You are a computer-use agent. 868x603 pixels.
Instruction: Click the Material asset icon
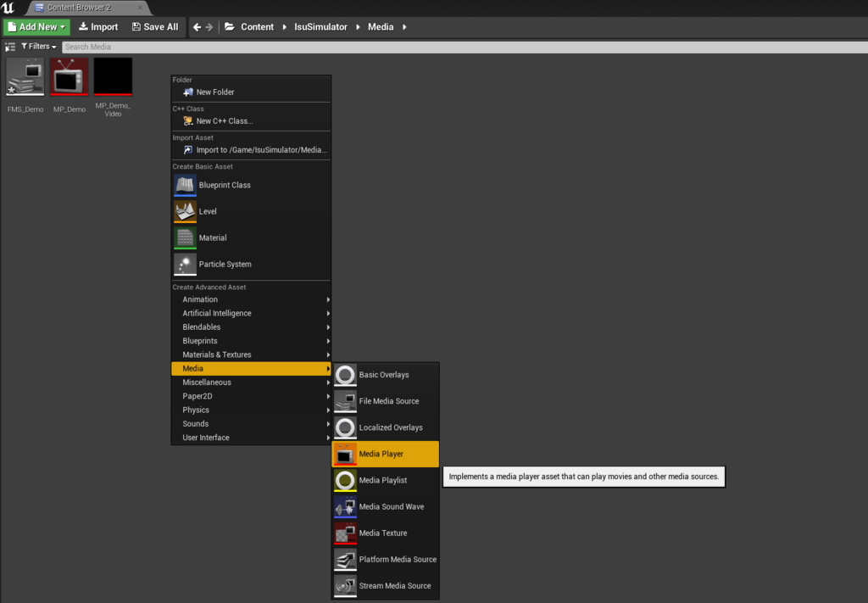click(185, 237)
